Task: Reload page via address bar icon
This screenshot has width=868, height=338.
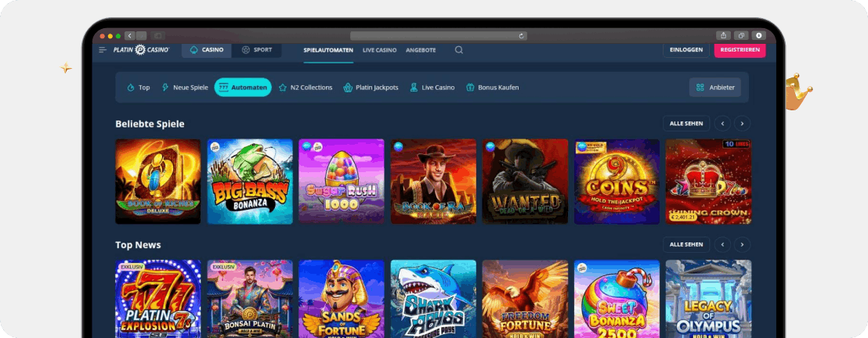Action: click(x=521, y=36)
